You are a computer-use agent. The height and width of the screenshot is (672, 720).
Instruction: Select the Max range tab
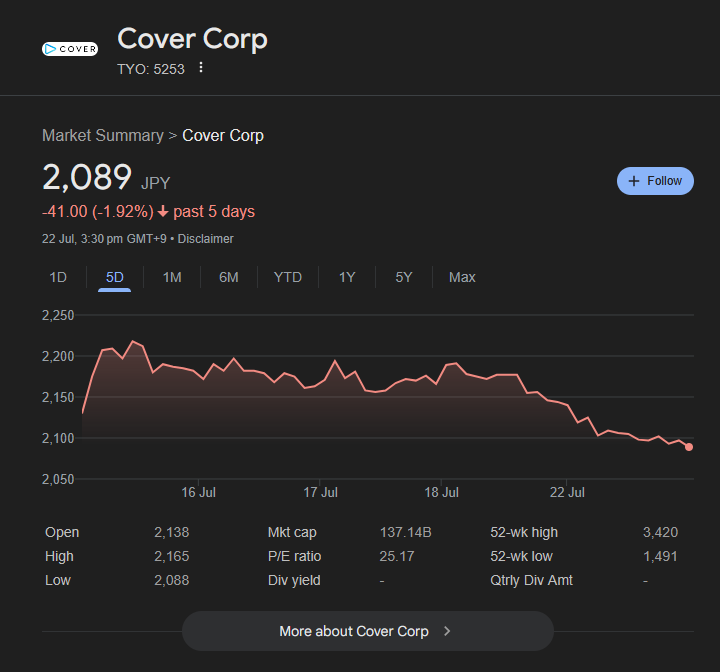[x=462, y=277]
